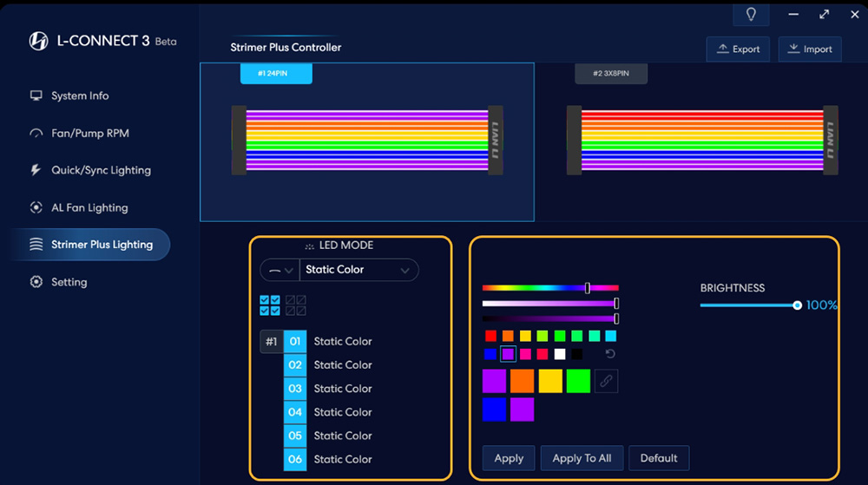Open AL Fan Lighting from the sidebar
The image size is (868, 485).
pos(89,207)
